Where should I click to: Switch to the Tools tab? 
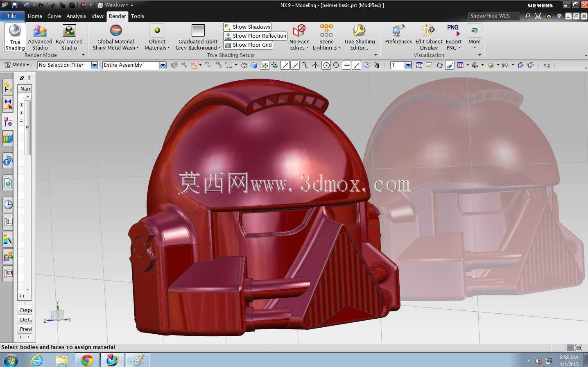click(x=138, y=16)
